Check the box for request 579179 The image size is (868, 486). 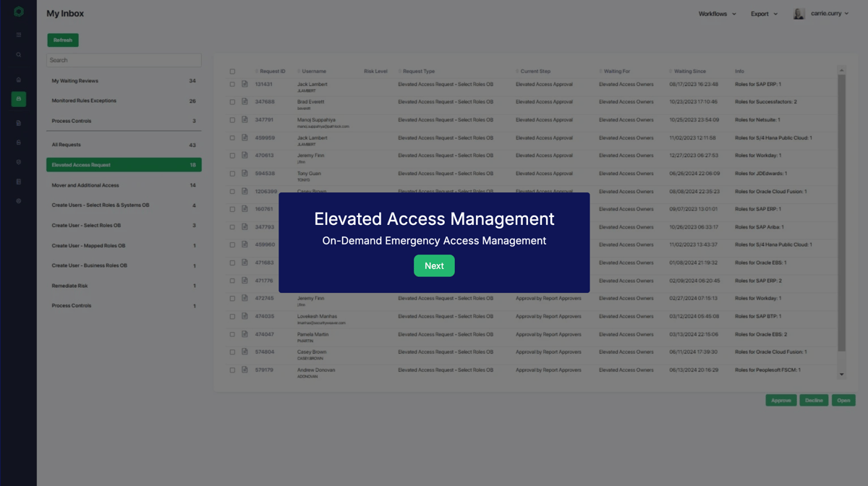pyautogui.click(x=232, y=370)
